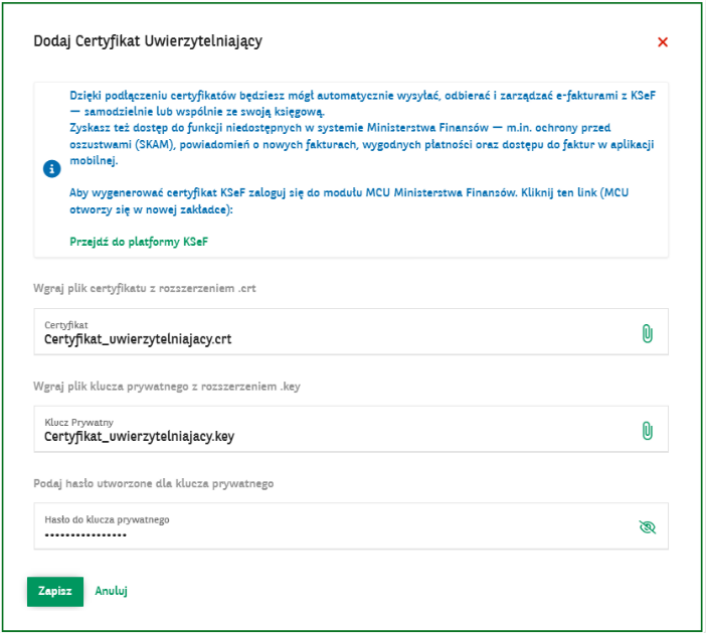706x633 pixels.
Task: Click the 'Dzięki podłączeniu certyfikatów' info text
Action: pyautogui.click(x=362, y=104)
